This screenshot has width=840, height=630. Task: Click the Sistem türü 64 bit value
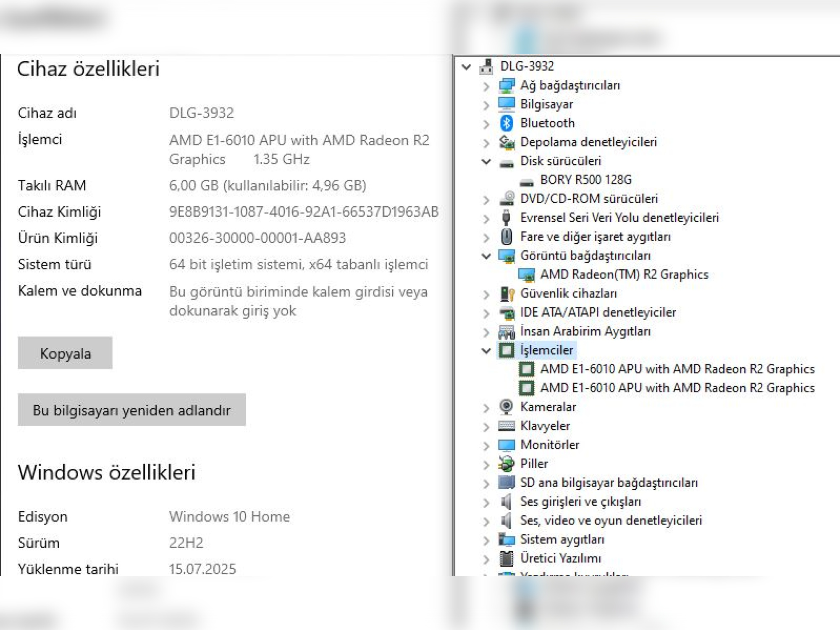click(299, 265)
